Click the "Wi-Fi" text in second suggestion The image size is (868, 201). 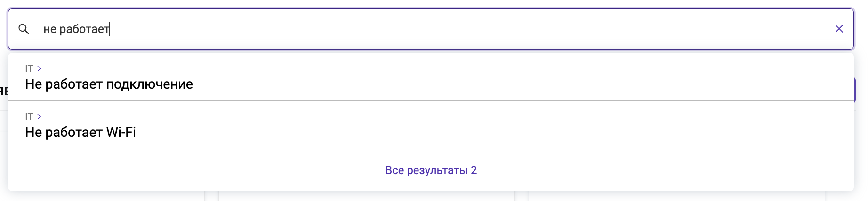(121, 133)
